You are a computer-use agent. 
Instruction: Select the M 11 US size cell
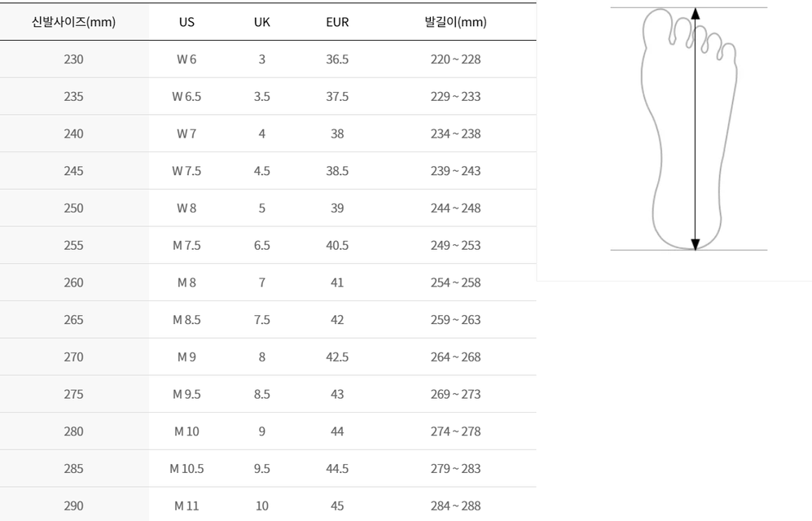click(x=187, y=506)
